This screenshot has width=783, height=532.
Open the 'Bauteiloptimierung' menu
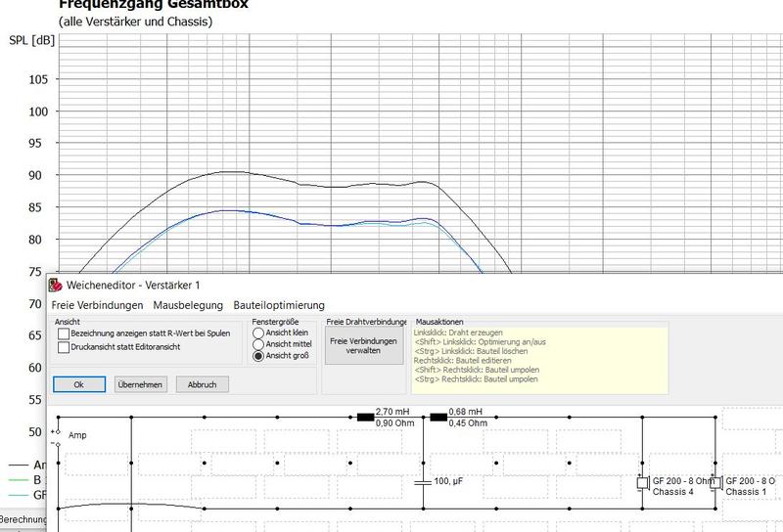tap(279, 305)
